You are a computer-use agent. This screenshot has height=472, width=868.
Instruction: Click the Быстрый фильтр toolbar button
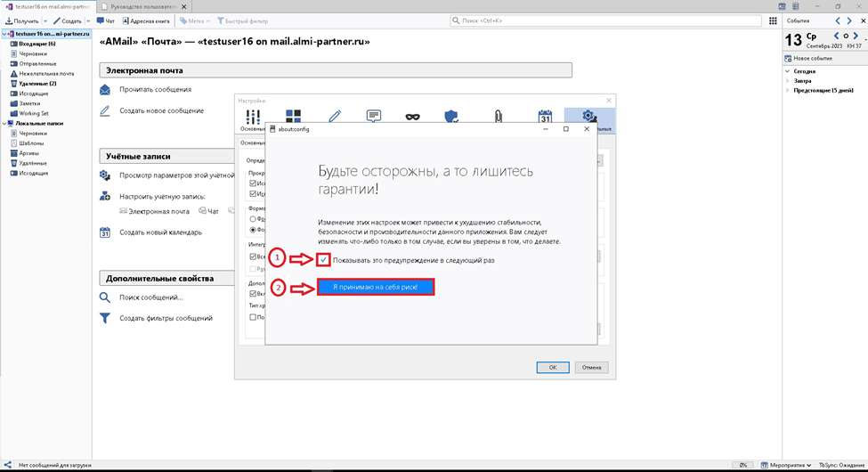tap(242, 20)
